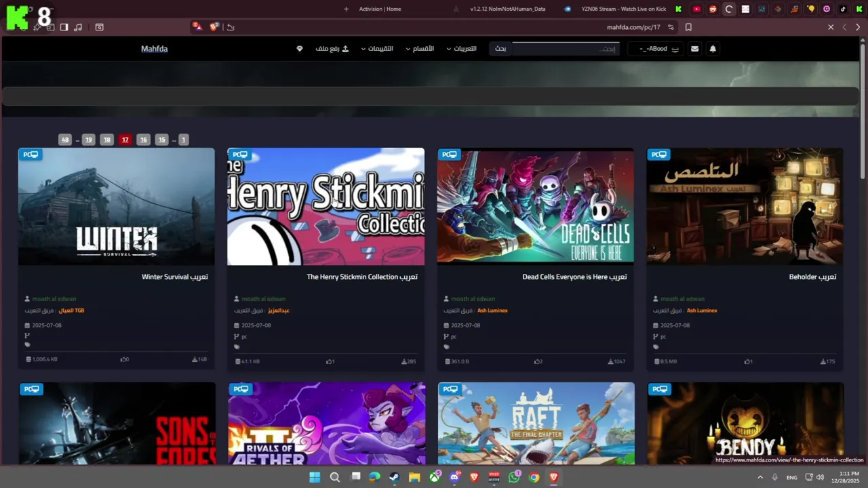
Task: Click the عبدالعزيز team link on Stickmin card
Action: pyautogui.click(x=279, y=310)
